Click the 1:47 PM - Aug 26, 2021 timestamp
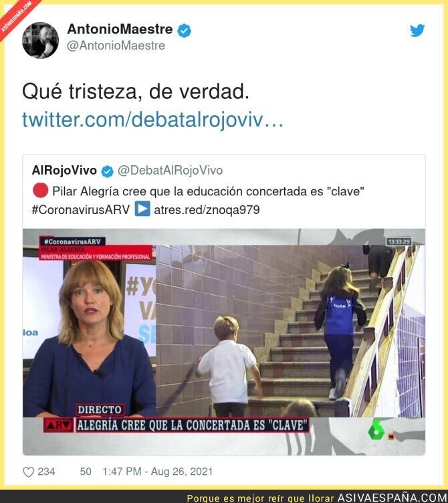 click(x=157, y=472)
